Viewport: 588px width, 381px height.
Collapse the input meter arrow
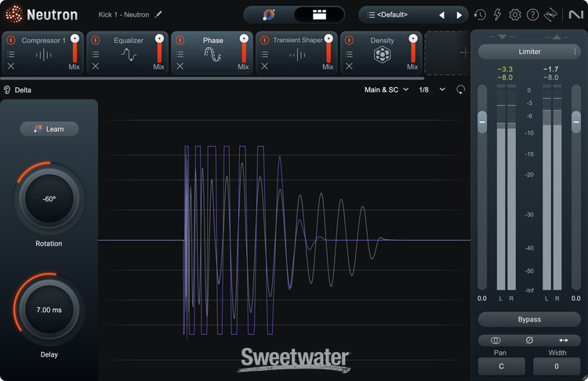[x=502, y=37]
